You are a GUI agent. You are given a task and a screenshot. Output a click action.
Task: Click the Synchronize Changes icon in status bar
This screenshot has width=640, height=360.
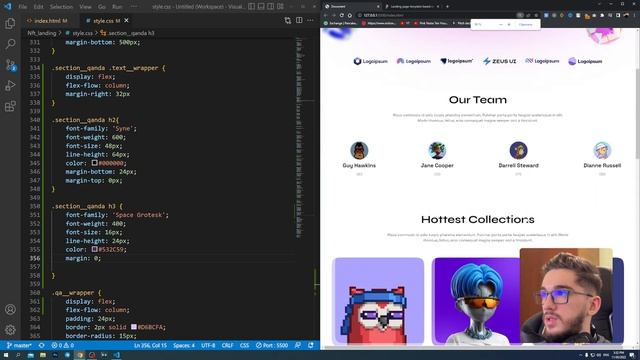[x=42, y=345]
